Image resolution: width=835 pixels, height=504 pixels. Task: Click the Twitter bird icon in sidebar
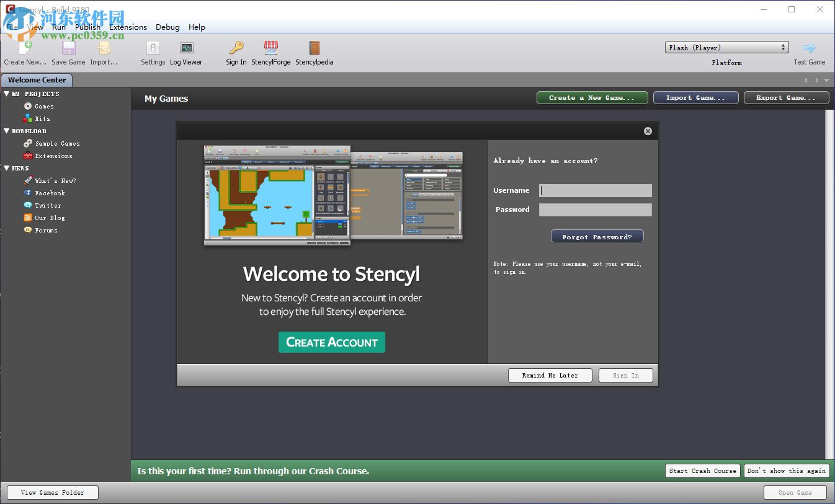[27, 205]
